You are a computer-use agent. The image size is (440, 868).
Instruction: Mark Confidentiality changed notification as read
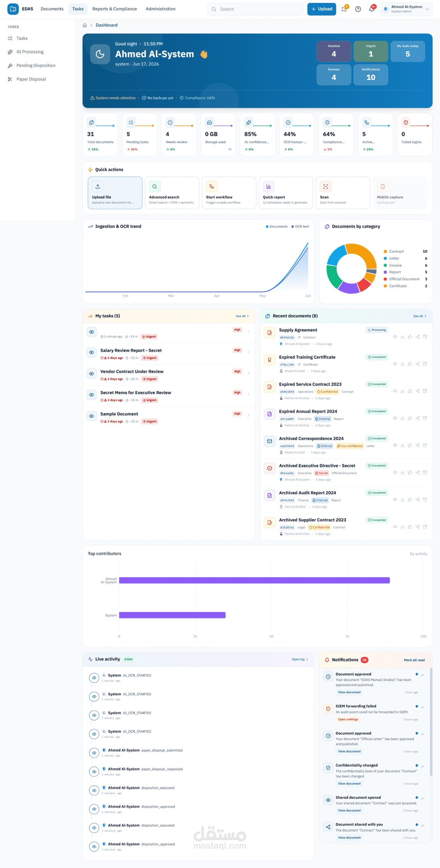pos(422,766)
